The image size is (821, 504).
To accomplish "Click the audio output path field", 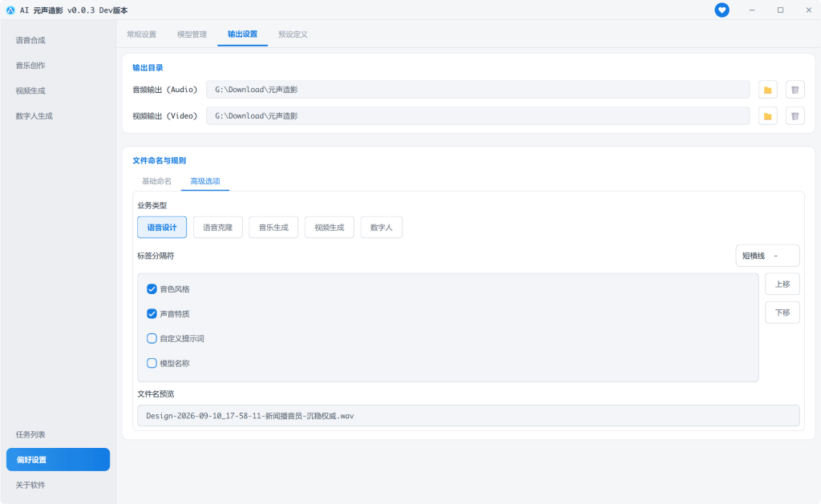I will 478,90.
